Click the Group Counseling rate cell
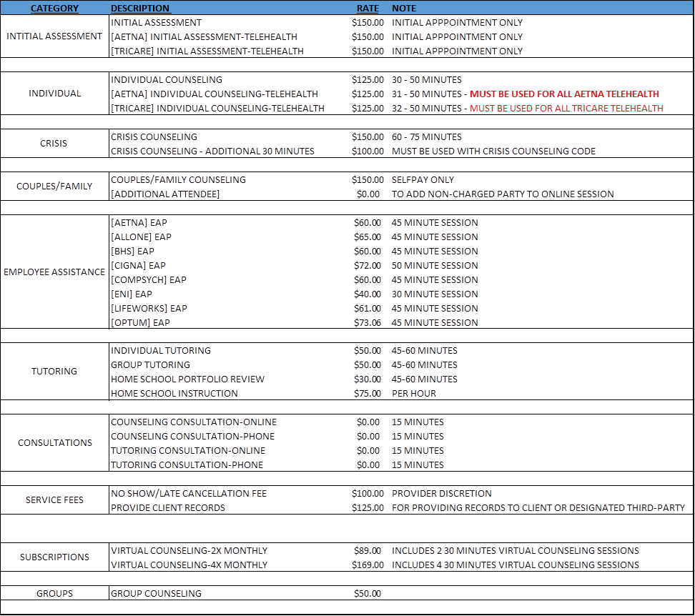695x616 pixels. (x=369, y=594)
